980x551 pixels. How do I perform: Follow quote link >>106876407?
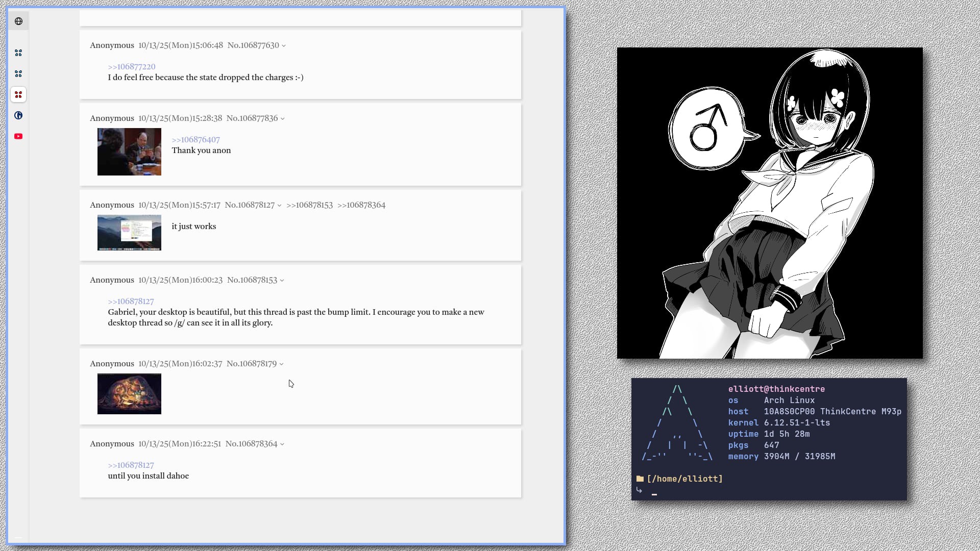click(x=195, y=140)
